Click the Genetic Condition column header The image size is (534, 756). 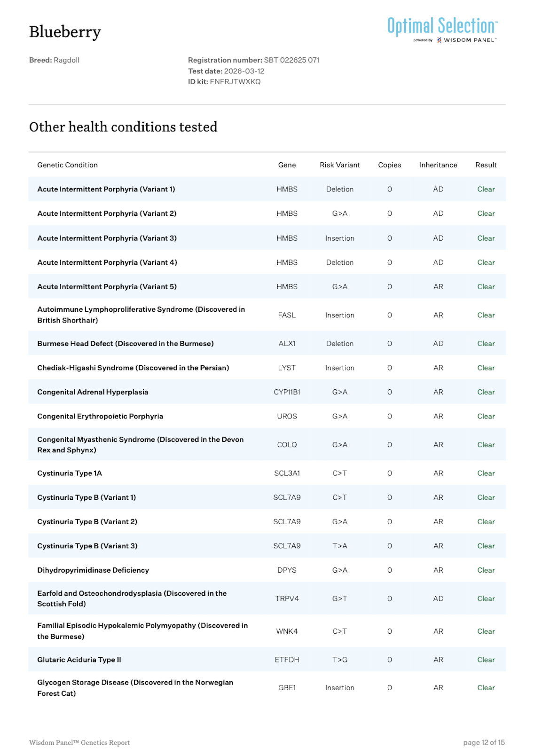(x=68, y=165)
